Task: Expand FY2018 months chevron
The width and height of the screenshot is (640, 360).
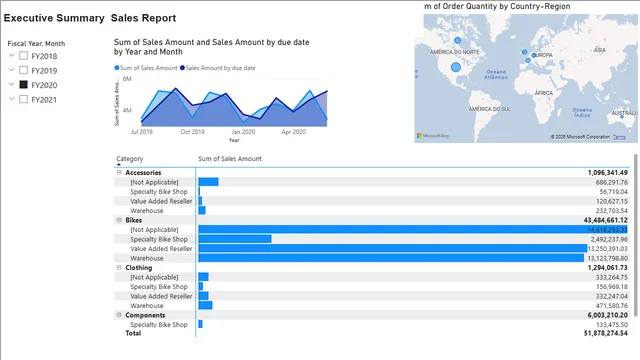Action: point(11,56)
